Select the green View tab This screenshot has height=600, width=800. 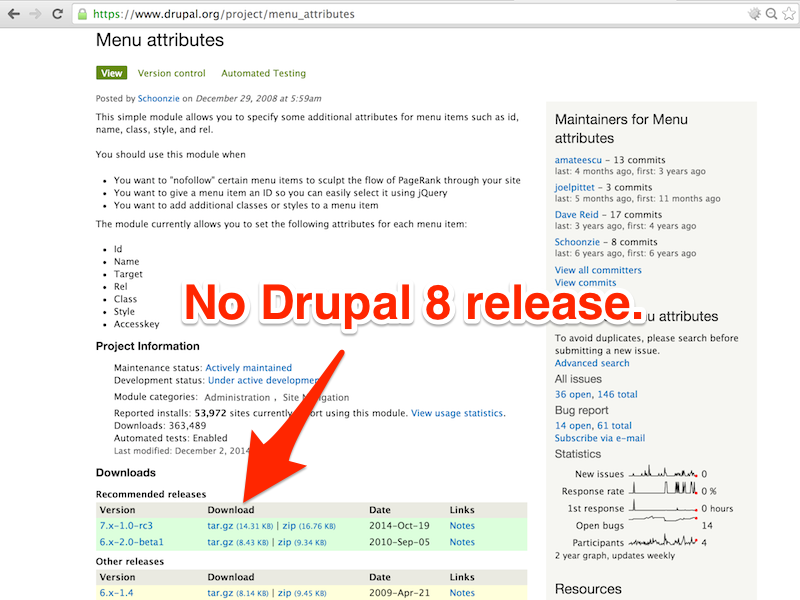click(111, 73)
